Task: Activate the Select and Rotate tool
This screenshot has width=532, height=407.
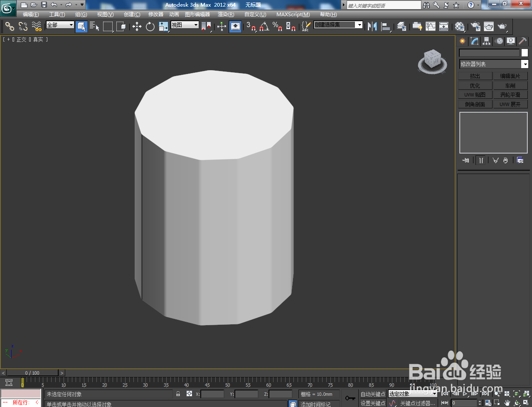Action: tap(150, 27)
